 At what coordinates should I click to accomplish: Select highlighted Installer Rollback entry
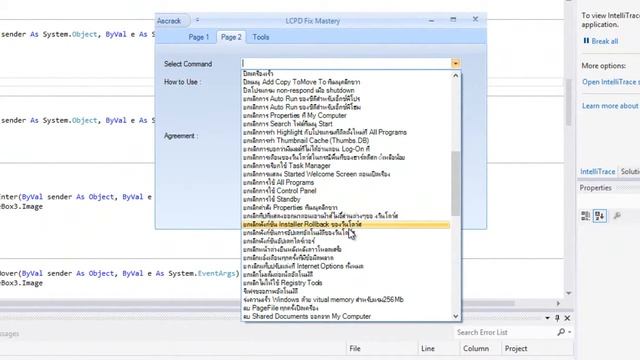pyautogui.click(x=346, y=224)
